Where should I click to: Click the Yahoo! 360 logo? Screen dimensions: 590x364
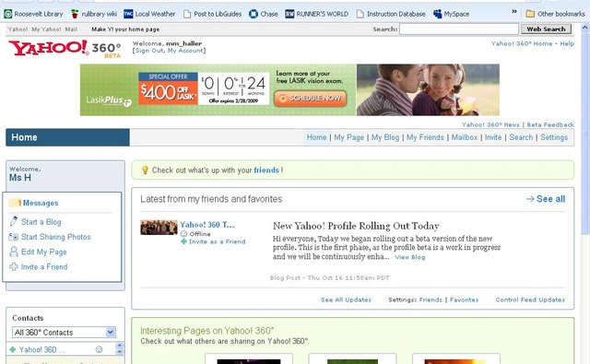click(x=65, y=49)
